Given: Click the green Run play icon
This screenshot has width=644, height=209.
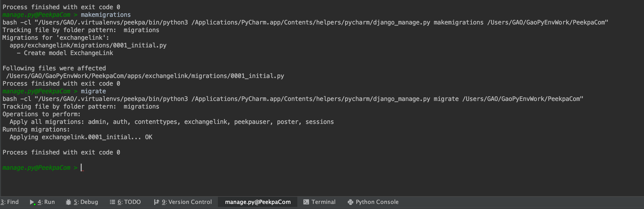Looking at the screenshot, I should pyautogui.click(x=33, y=202).
